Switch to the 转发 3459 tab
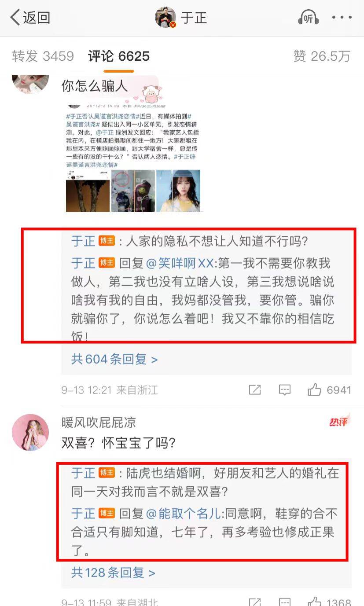Screen dimensions: 364x606 [x=43, y=56]
